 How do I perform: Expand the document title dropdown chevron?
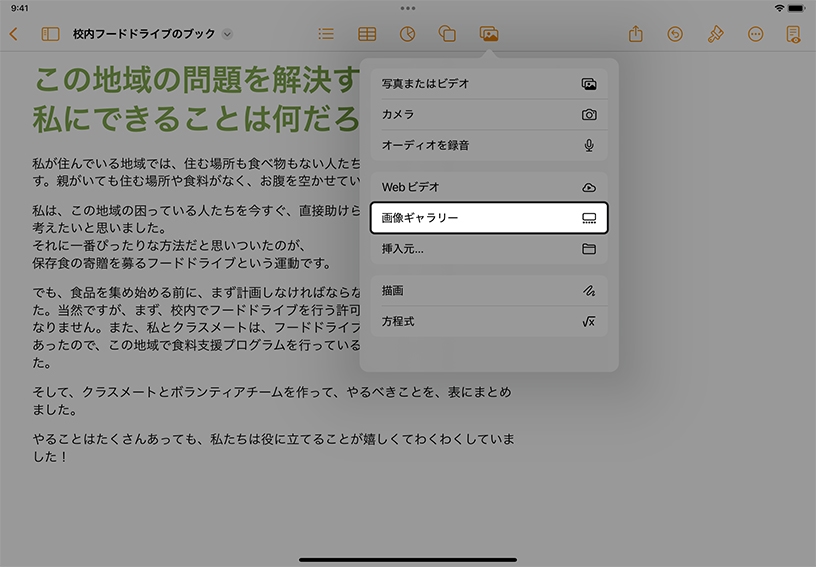[227, 34]
